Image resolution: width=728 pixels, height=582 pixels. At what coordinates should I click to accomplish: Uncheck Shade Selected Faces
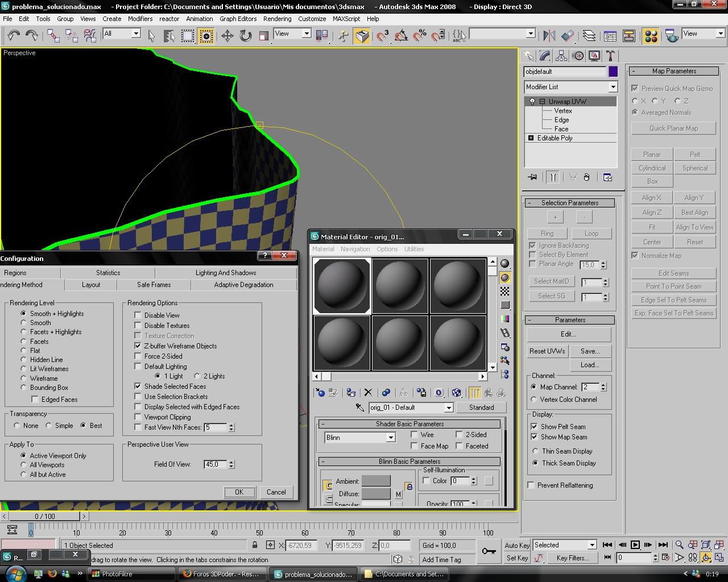[x=138, y=386]
